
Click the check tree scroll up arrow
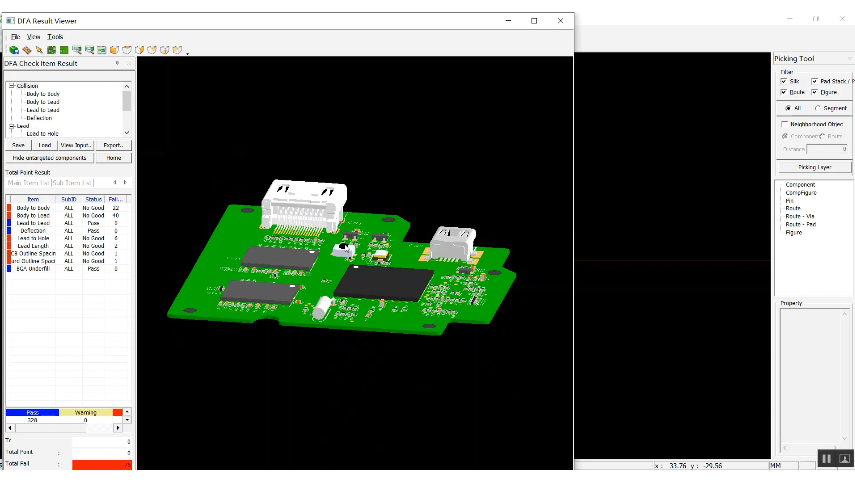127,86
